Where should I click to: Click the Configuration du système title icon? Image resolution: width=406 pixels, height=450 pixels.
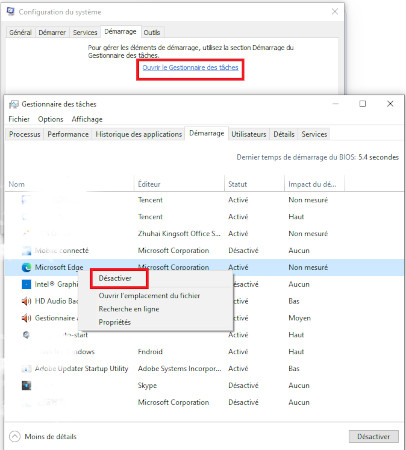tap(11, 12)
